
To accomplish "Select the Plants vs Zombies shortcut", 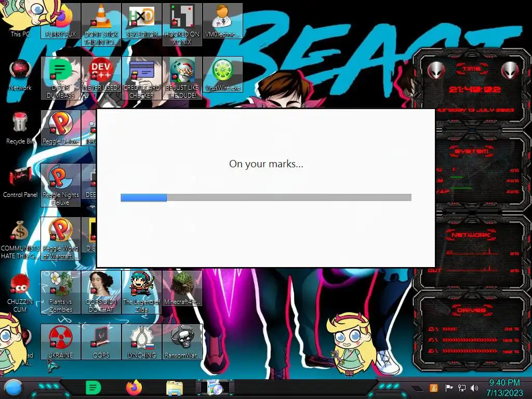I will pos(61,292).
